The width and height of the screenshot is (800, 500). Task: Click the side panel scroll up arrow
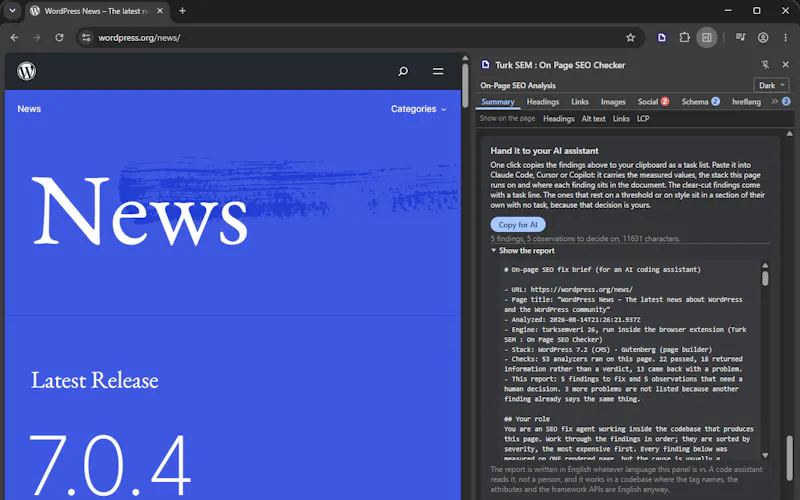pyautogui.click(x=790, y=134)
